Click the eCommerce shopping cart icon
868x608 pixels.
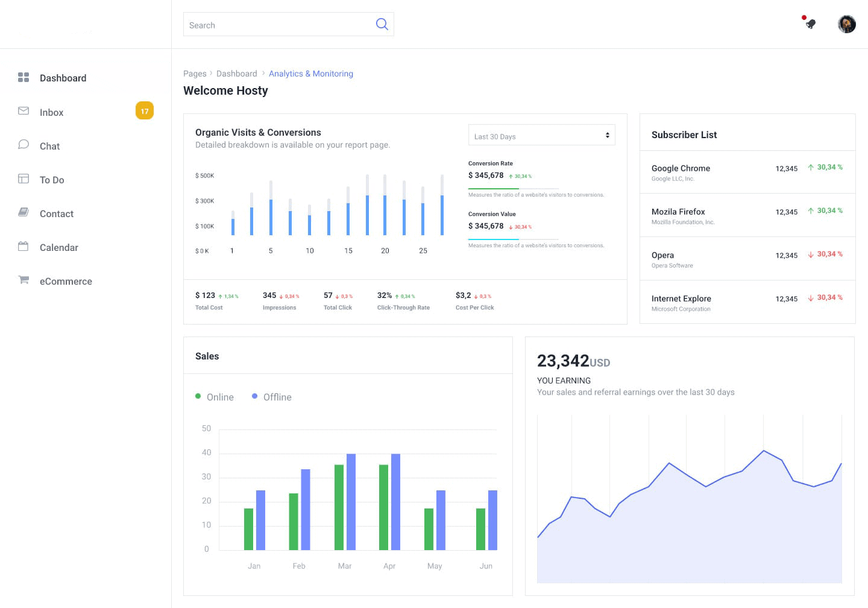[x=23, y=280]
